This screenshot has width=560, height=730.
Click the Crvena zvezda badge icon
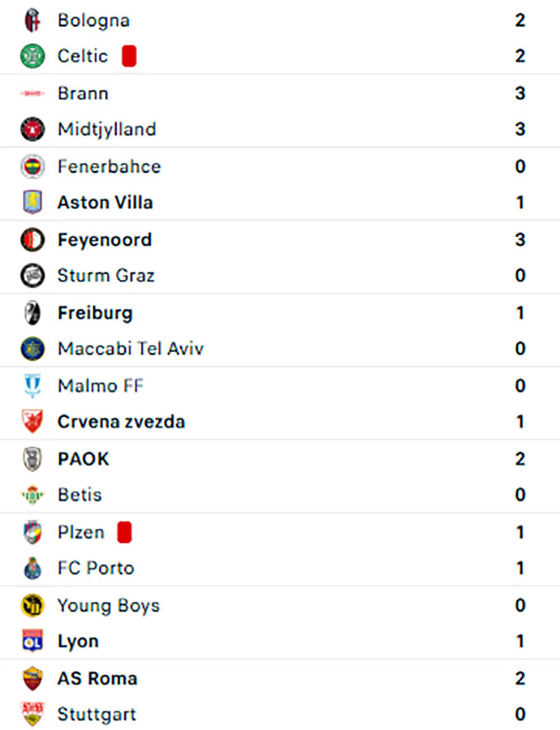point(32,422)
